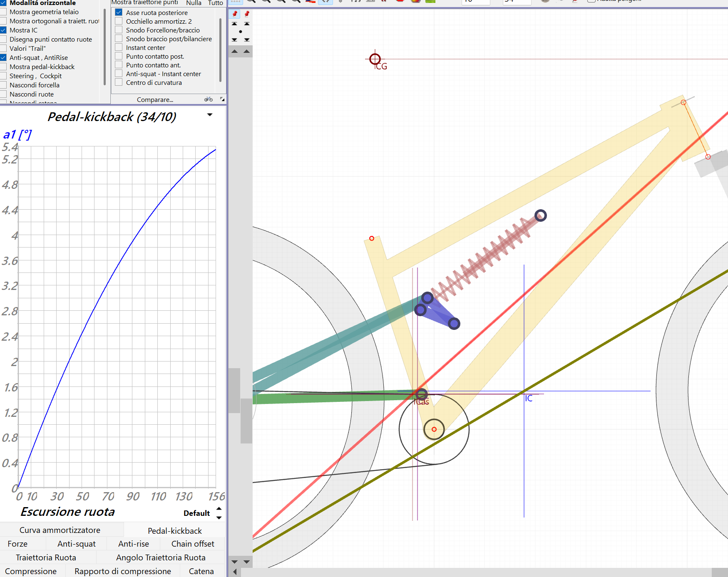
Task: Uncheck Asse ruota posteriore trajectory
Action: click(x=119, y=12)
